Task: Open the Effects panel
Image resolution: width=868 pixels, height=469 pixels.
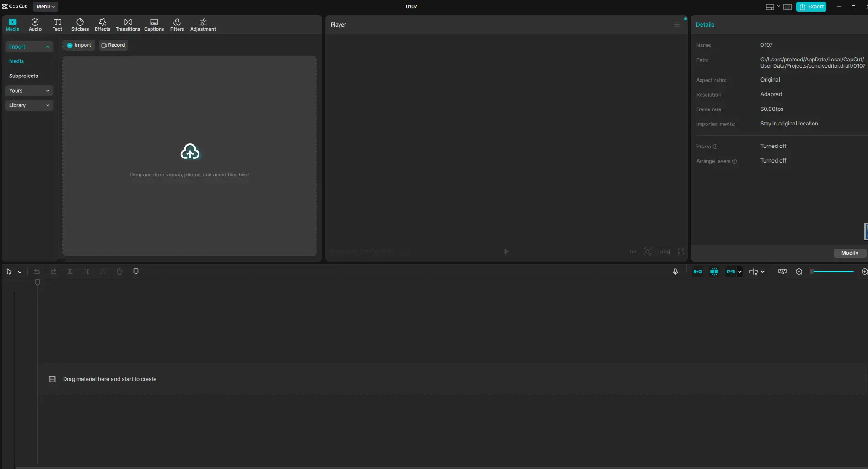Action: [102, 25]
